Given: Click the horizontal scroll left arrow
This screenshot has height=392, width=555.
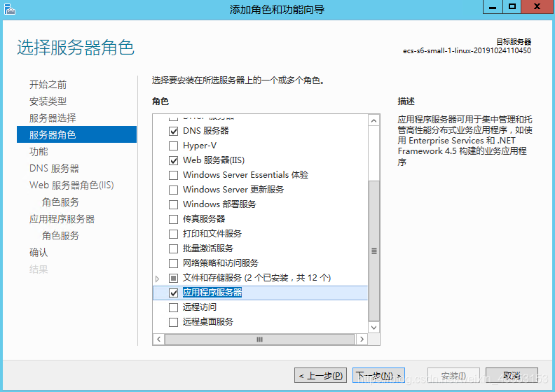Looking at the screenshot, I should pyautogui.click(x=158, y=339).
